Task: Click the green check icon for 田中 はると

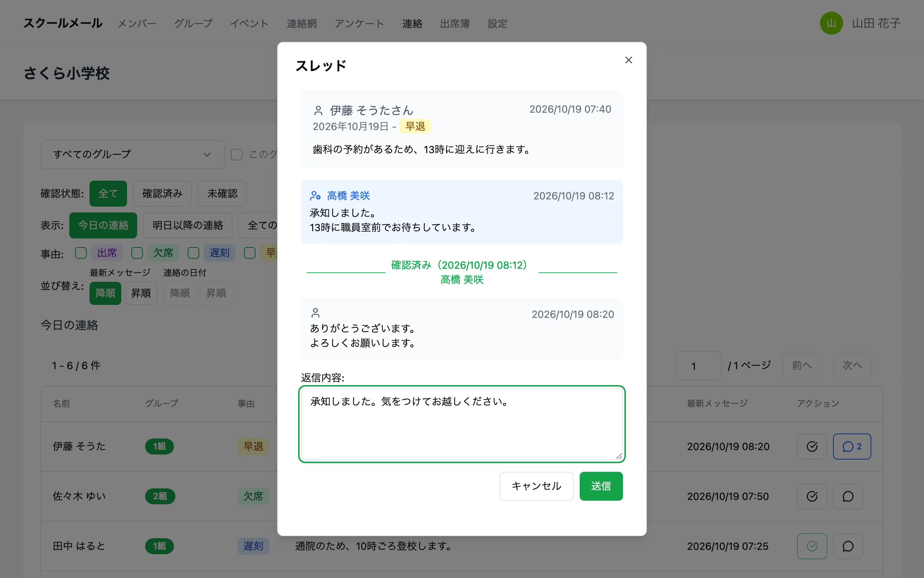Action: coord(812,546)
